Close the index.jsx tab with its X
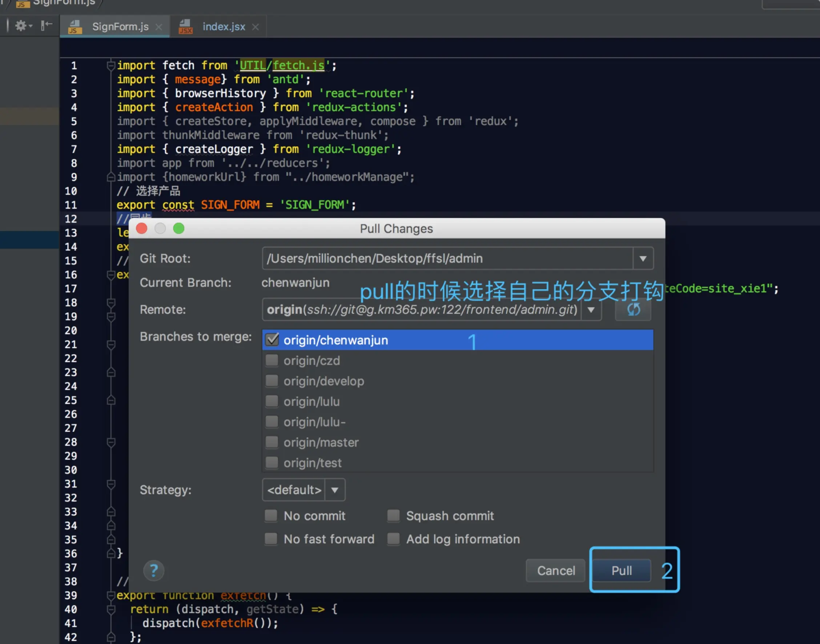820x644 pixels. point(255,27)
